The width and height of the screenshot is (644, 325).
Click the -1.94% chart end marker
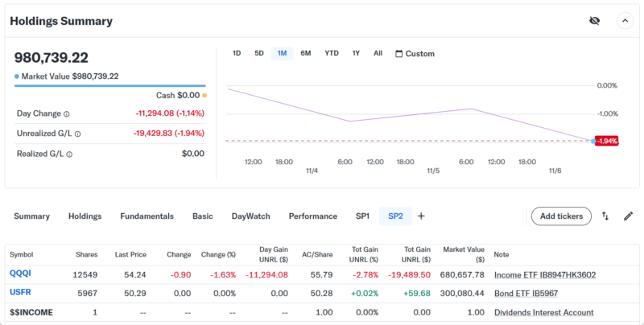point(606,141)
